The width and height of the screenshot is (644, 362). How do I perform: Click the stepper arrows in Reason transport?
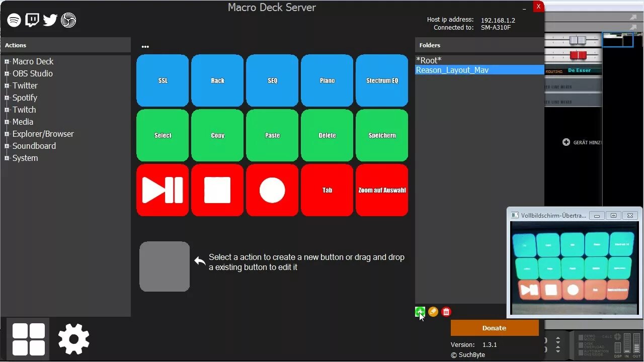(x=557, y=344)
